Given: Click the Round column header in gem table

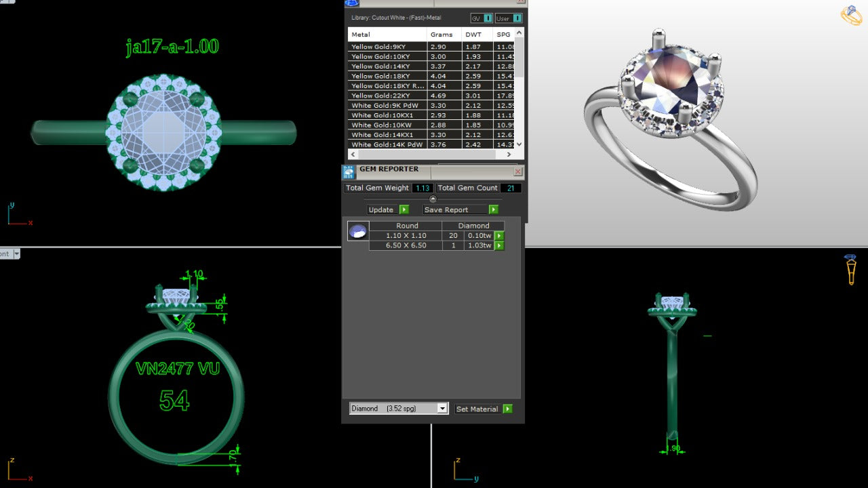Looking at the screenshot, I should point(406,226).
